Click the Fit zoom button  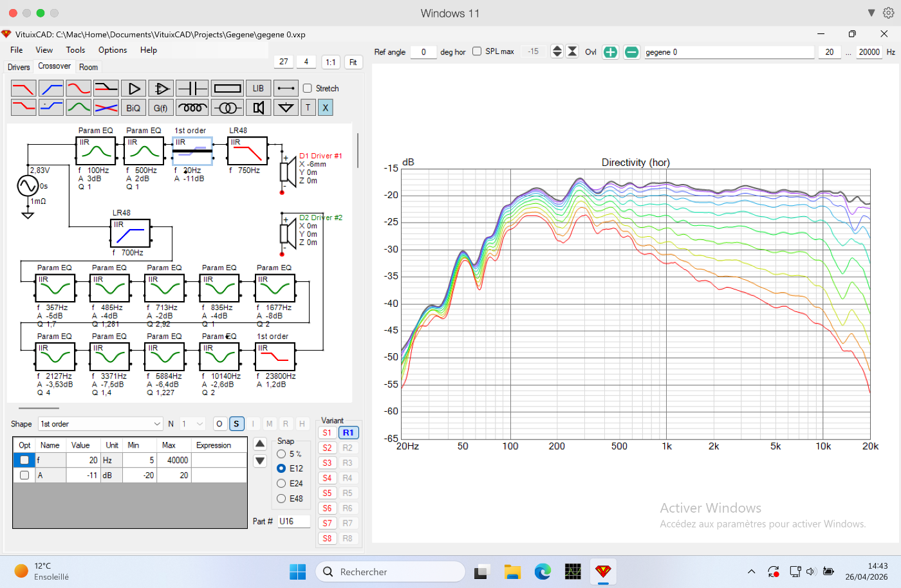353,62
